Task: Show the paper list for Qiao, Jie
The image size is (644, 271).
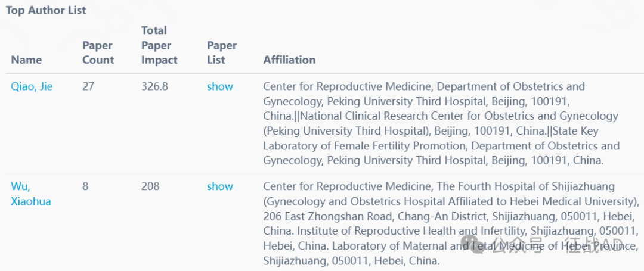Action: pos(219,86)
